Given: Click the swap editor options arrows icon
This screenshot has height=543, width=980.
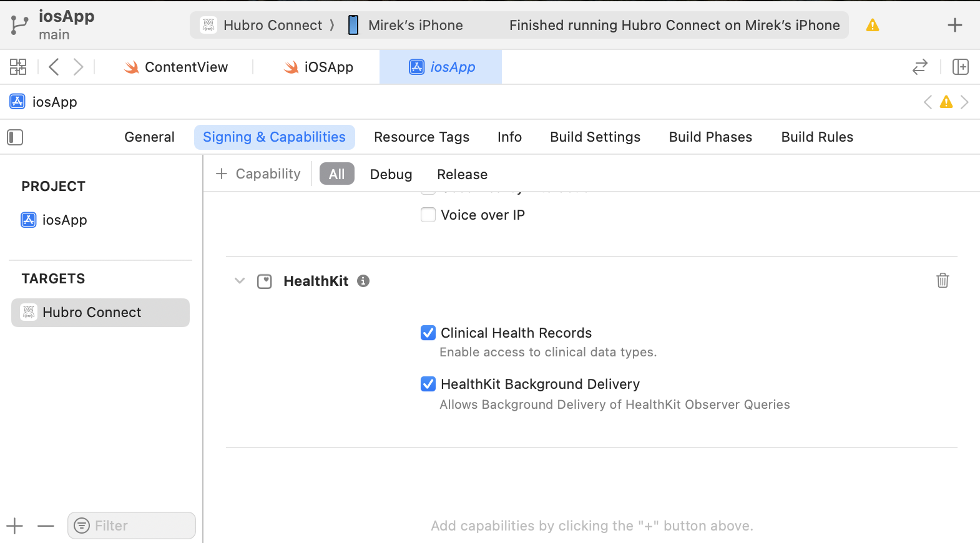Looking at the screenshot, I should (x=919, y=67).
